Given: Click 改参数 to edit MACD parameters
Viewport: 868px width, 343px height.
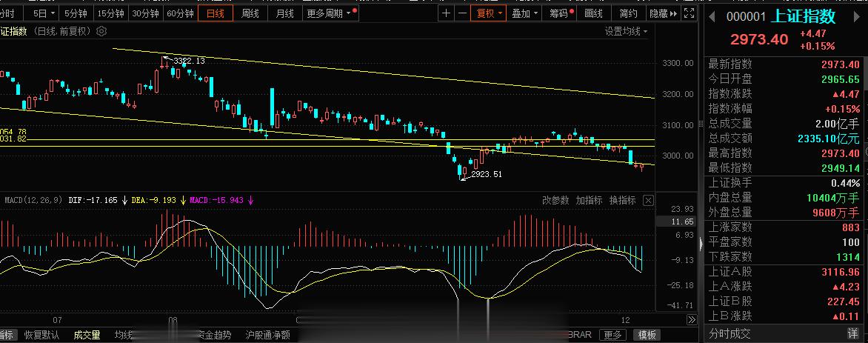Looking at the screenshot, I should point(555,200).
